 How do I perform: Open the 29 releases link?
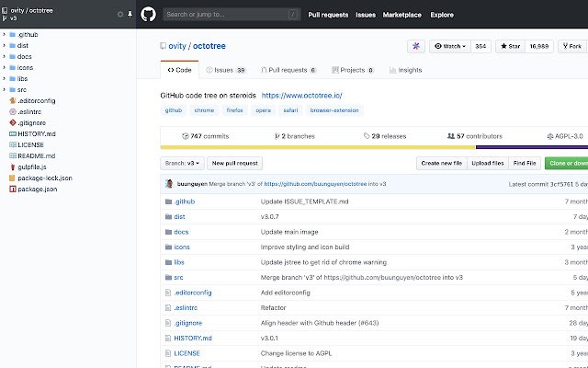pyautogui.click(x=385, y=136)
